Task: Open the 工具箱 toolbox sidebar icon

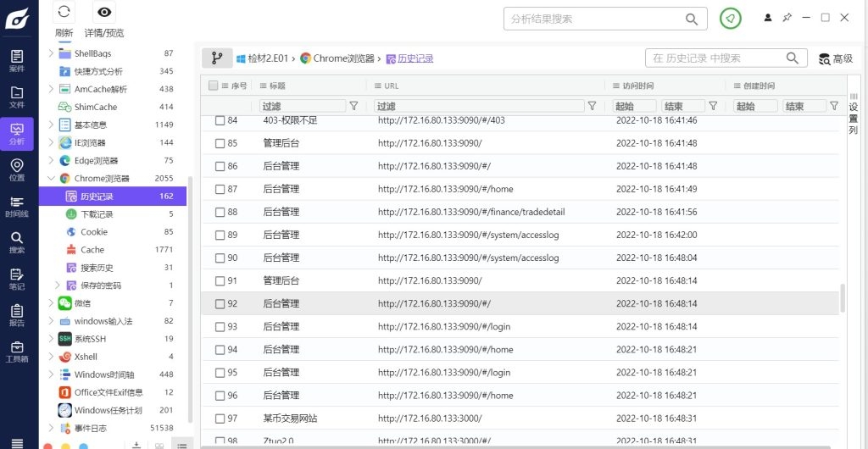Action: coord(16,352)
